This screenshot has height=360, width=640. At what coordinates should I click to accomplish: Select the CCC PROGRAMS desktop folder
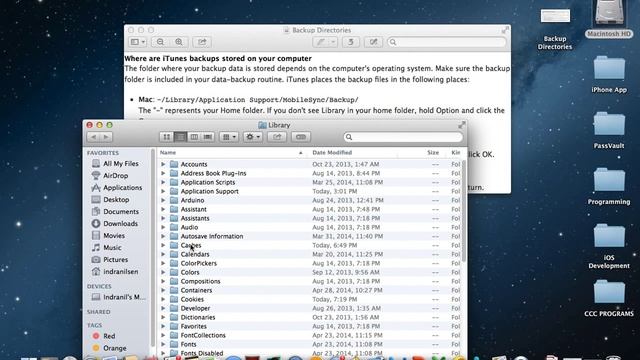(609, 298)
